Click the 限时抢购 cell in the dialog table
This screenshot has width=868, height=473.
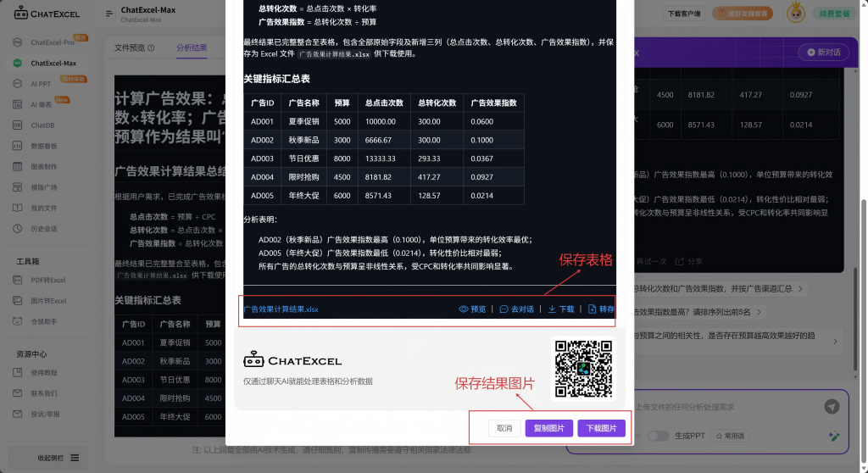tap(304, 177)
